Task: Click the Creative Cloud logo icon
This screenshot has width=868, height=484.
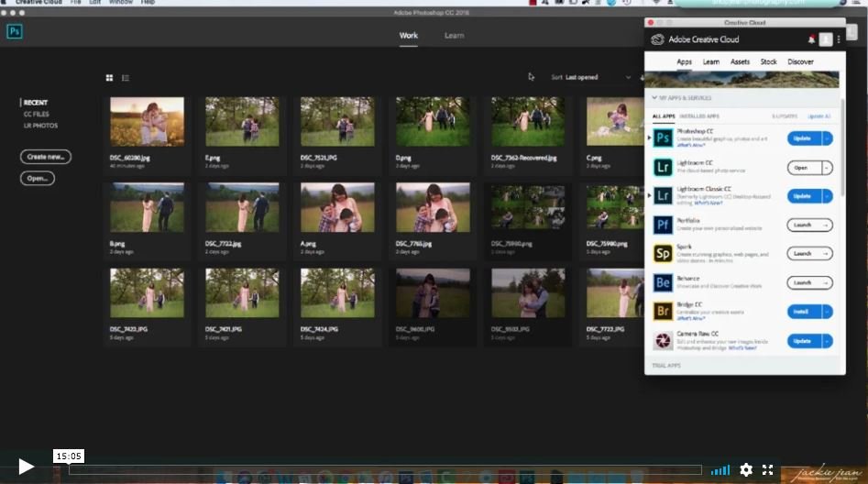Action: (x=657, y=39)
